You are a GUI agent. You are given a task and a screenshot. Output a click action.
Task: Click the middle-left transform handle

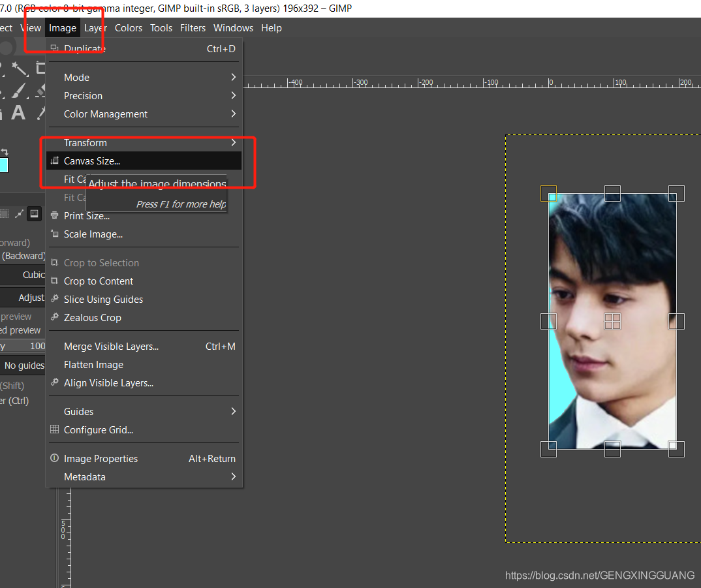click(x=548, y=321)
